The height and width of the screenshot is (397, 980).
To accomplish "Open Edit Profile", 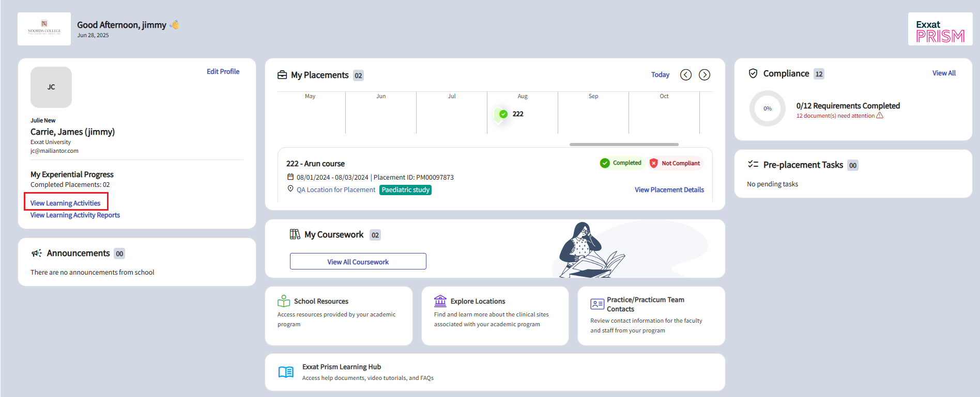I will pyautogui.click(x=223, y=72).
